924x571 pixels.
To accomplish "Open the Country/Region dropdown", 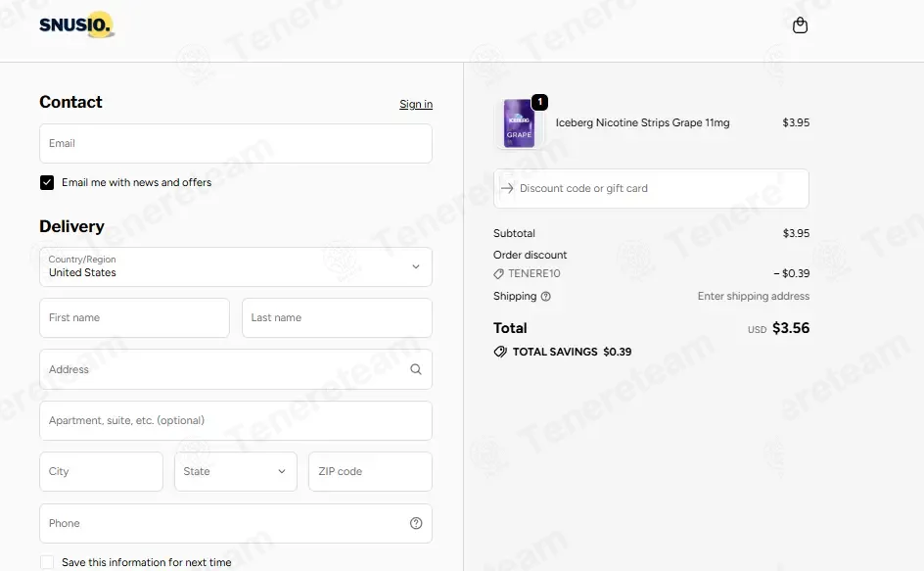I will pyautogui.click(x=236, y=266).
